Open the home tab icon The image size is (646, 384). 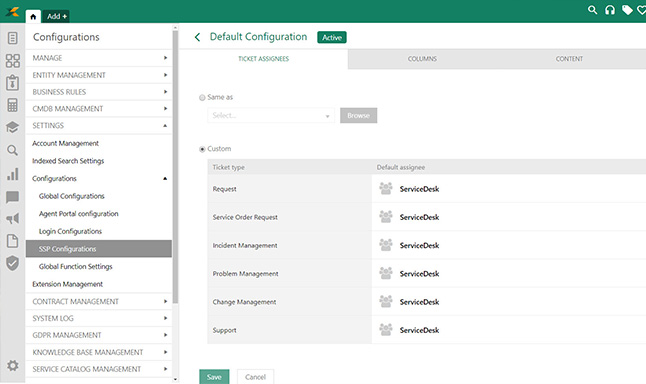[x=33, y=16]
